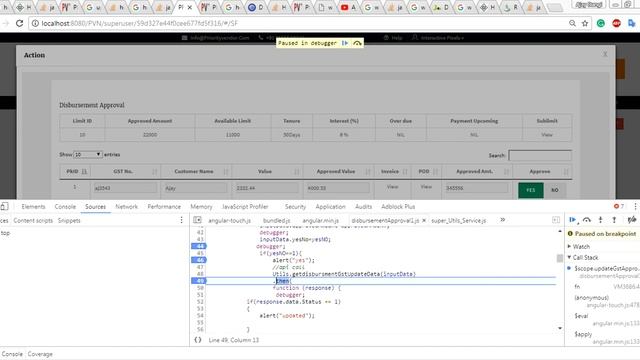Viewport: 640px width, 360px height.
Task: Click the NO button in Approve column
Action: [x=555, y=190]
